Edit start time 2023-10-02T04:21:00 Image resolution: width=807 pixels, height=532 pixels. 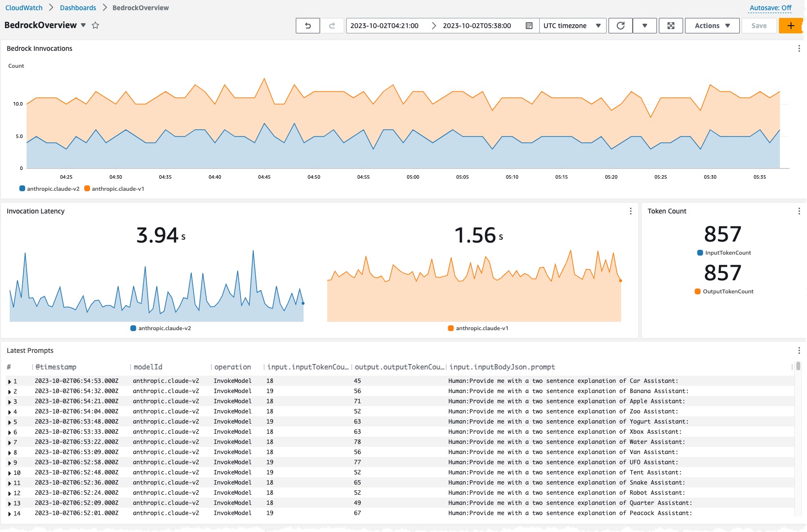tap(384, 26)
